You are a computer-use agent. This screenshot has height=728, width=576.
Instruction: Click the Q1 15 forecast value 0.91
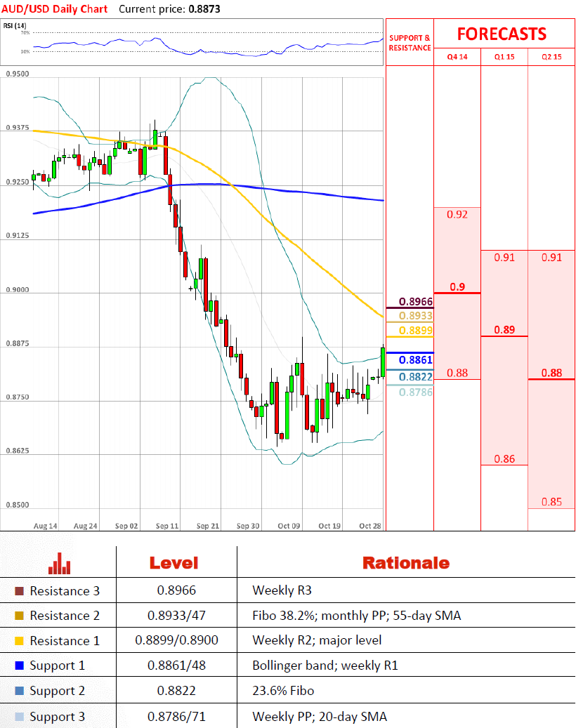click(x=504, y=258)
